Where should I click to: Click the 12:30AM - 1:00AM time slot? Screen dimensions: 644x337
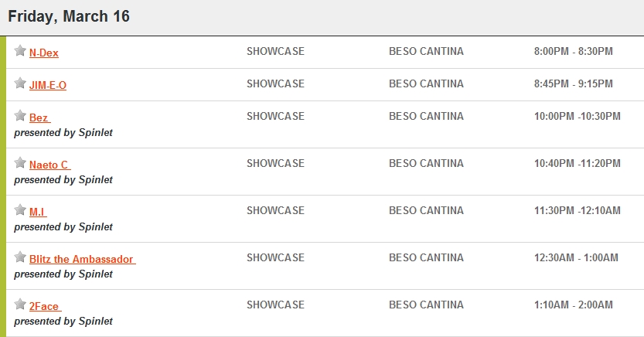point(576,258)
